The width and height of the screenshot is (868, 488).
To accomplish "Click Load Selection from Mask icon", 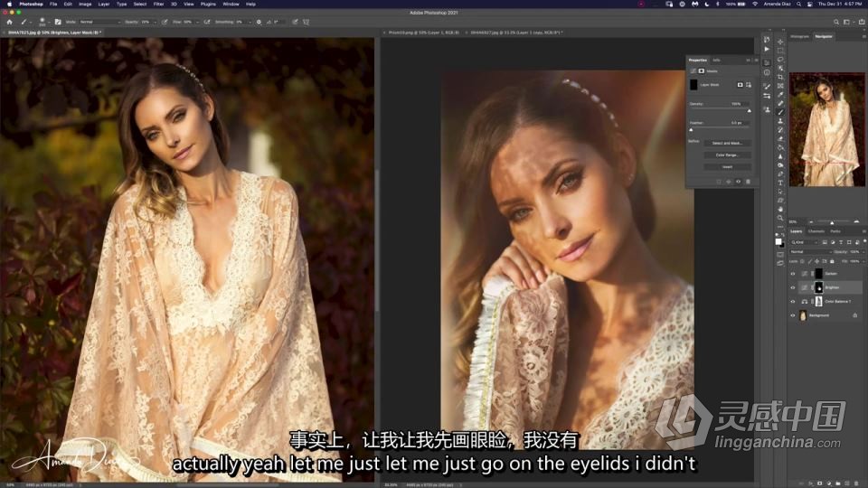I will (719, 182).
